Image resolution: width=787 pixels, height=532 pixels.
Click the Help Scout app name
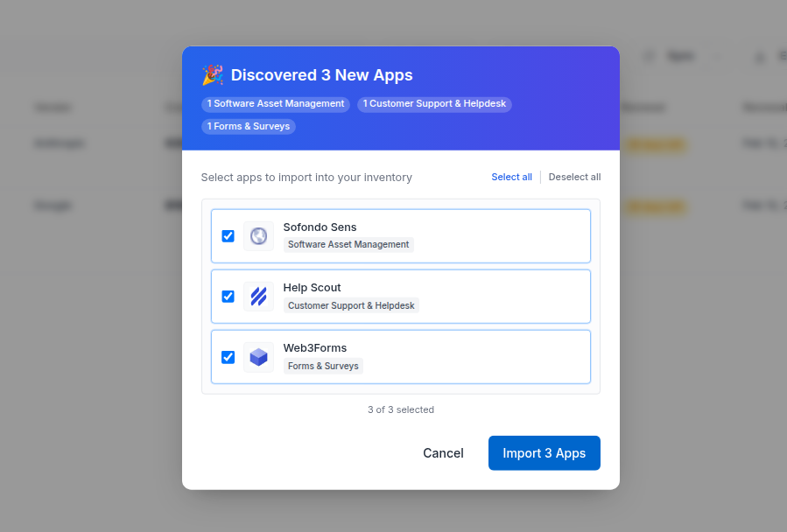pos(312,288)
